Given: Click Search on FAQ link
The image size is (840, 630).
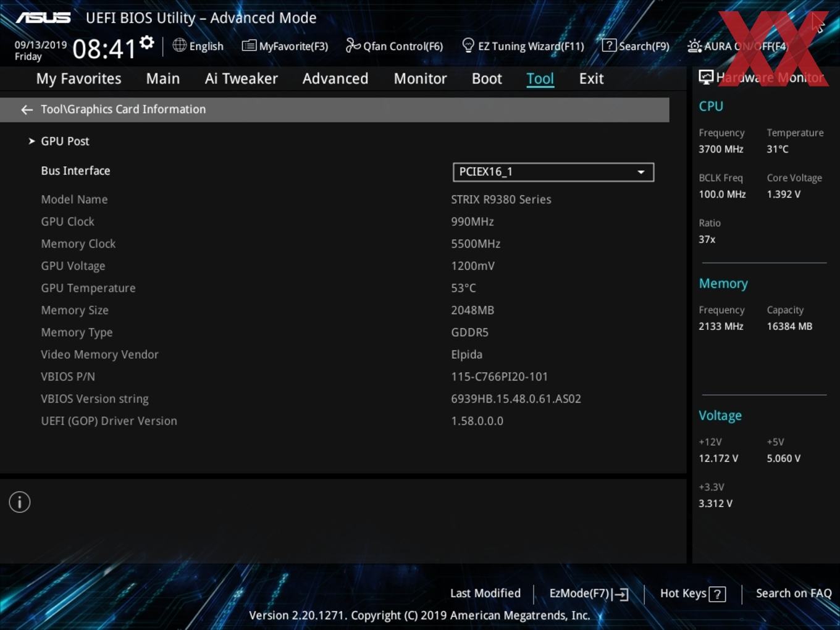Looking at the screenshot, I should point(794,594).
